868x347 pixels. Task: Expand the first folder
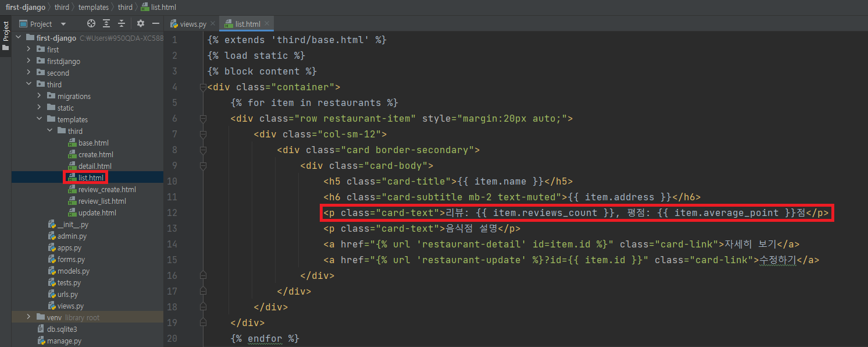(x=28, y=49)
